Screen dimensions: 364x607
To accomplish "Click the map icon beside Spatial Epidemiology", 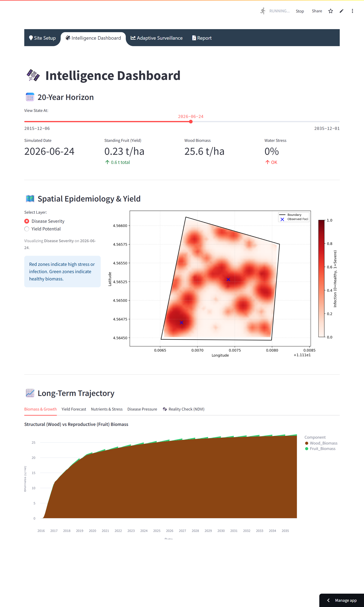I will pyautogui.click(x=30, y=198).
